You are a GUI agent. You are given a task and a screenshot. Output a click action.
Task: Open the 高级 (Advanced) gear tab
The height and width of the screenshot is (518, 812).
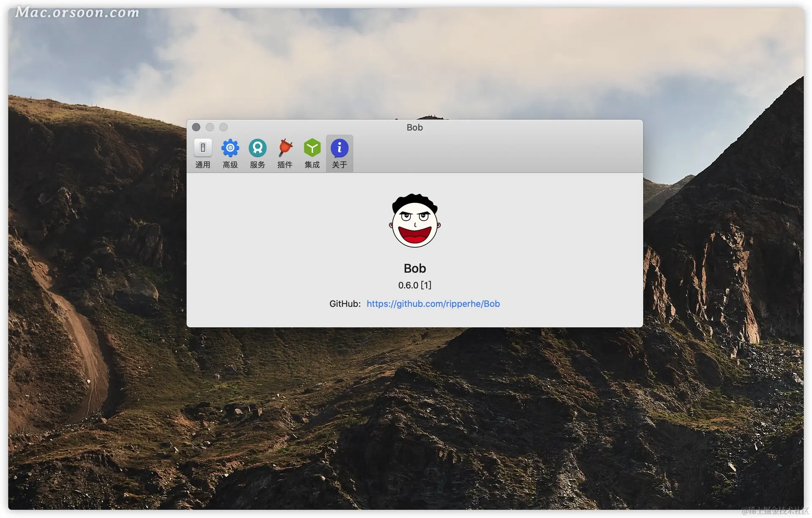230,153
